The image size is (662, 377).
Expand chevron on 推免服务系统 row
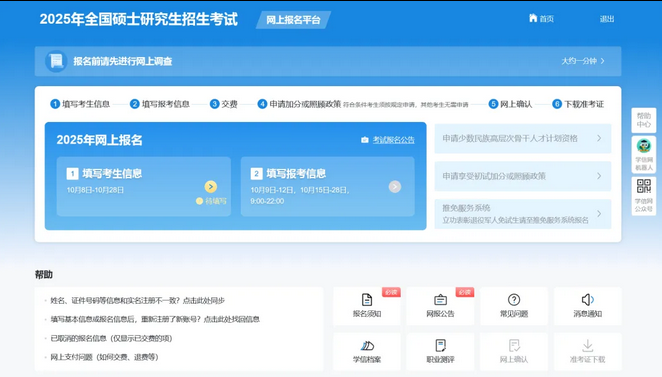tap(599, 214)
